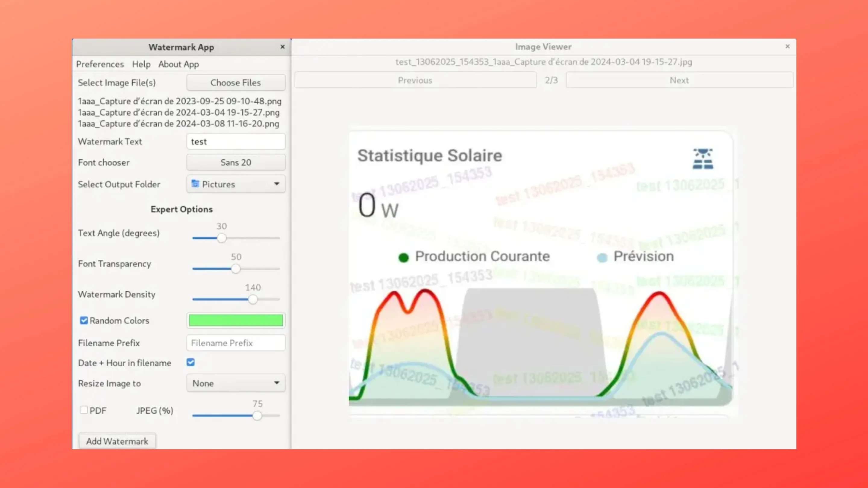Click the Add Watermark button
Screen dimensions: 868x488
[x=117, y=441]
